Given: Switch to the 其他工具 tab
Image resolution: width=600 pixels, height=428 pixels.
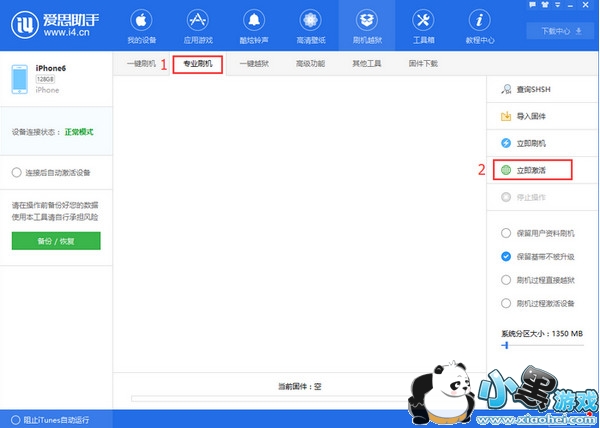Looking at the screenshot, I should [x=367, y=63].
